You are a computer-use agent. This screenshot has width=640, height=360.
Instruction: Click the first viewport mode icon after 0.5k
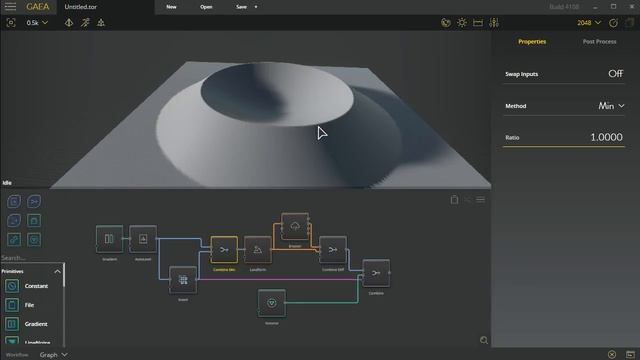tap(69, 23)
